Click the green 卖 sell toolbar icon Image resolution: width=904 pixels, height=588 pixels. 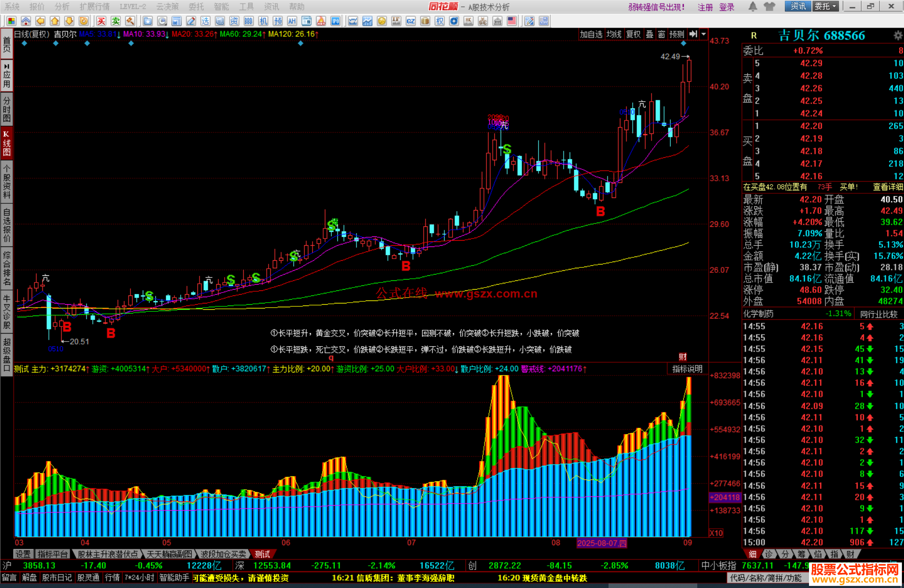[116, 21]
